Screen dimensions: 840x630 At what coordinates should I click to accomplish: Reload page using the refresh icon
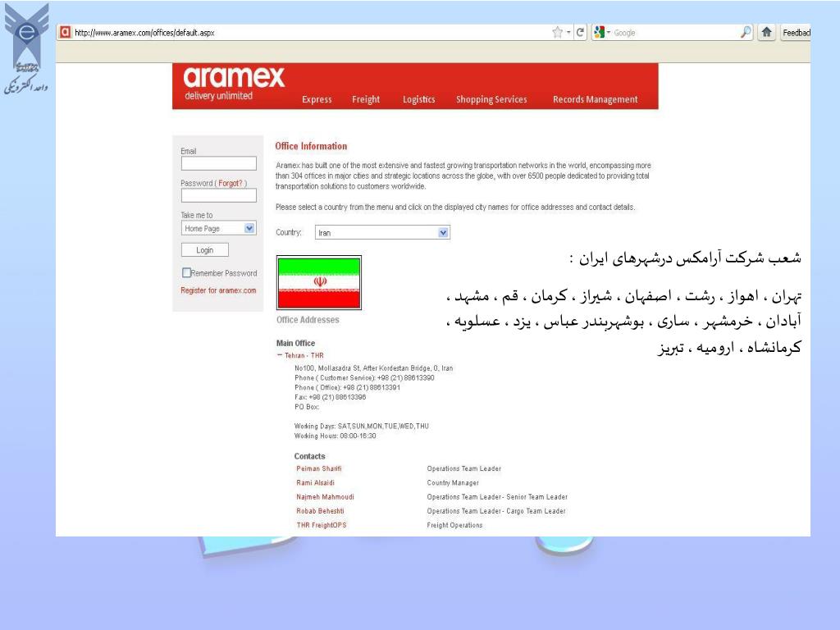point(580,32)
